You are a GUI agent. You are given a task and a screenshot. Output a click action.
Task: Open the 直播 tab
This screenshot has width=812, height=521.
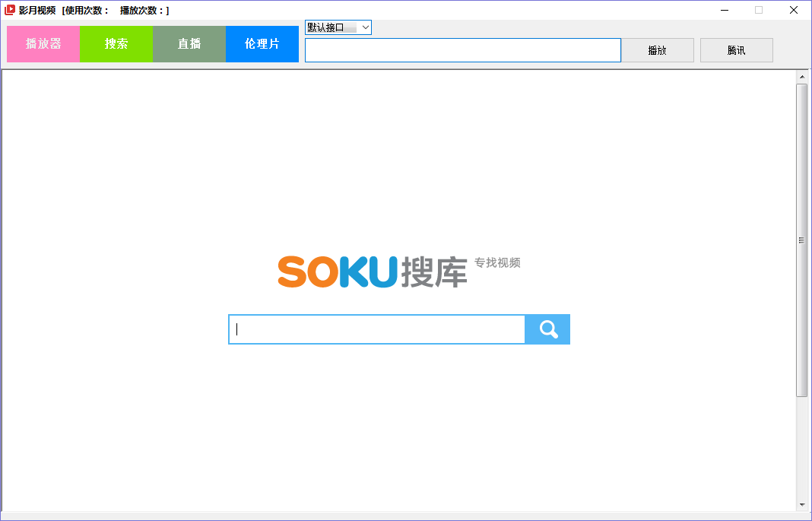pyautogui.click(x=189, y=44)
